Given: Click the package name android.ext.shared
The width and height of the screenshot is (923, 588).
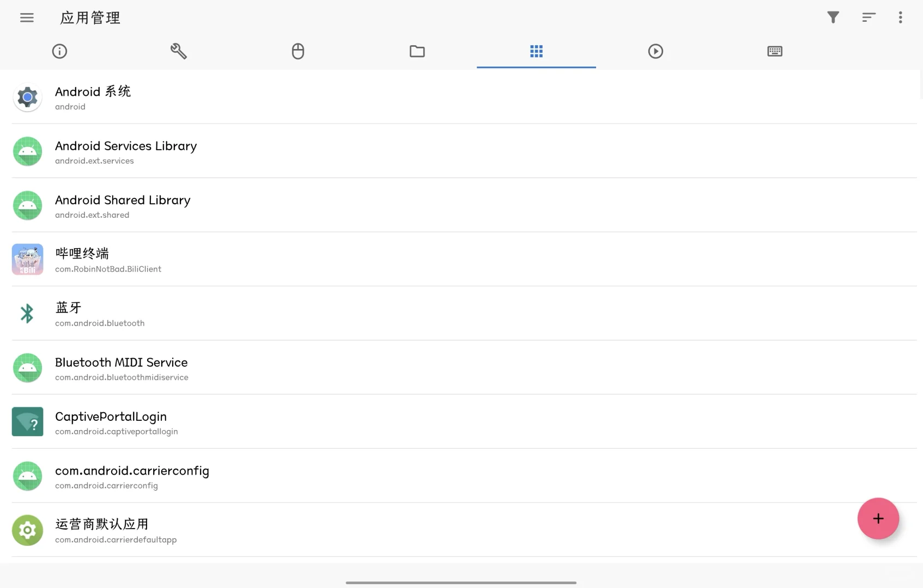Looking at the screenshot, I should [x=92, y=215].
